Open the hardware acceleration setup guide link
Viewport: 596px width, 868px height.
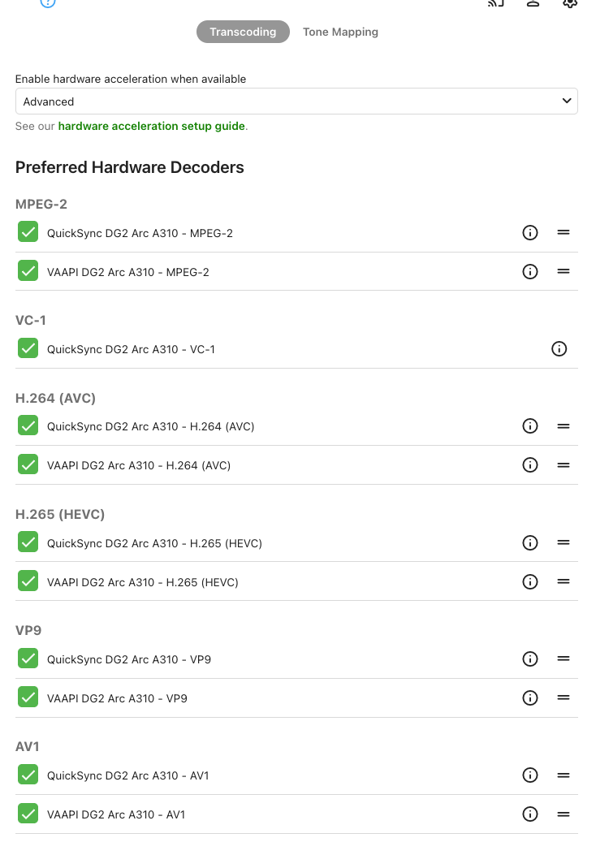point(152,126)
